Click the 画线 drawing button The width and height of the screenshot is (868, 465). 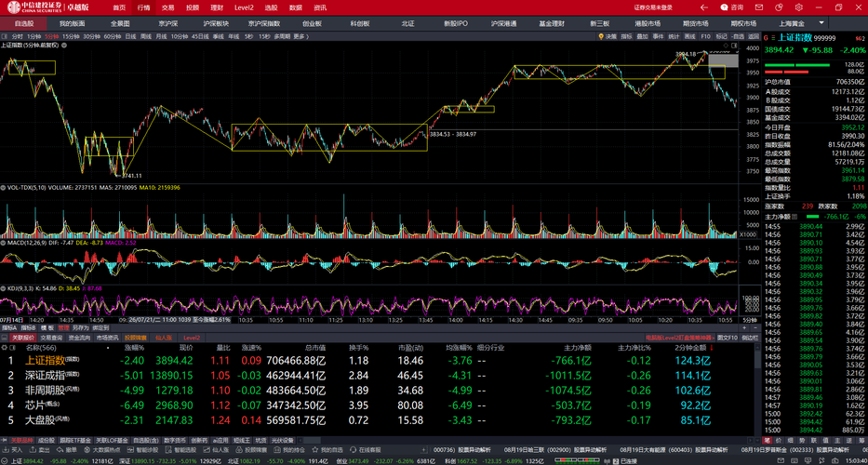[689, 36]
